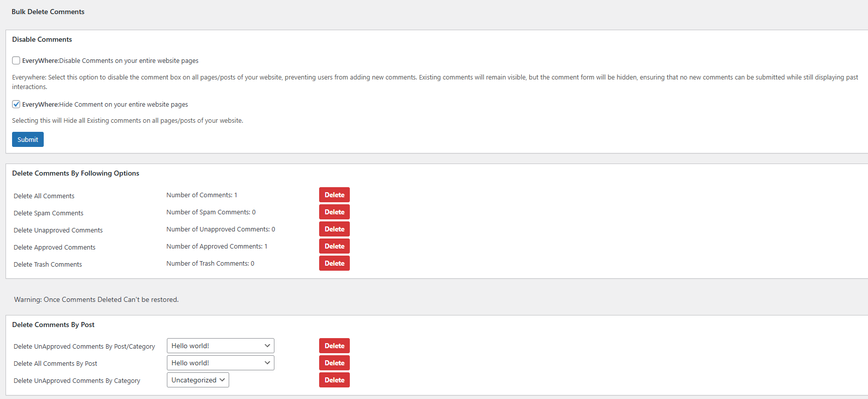868x399 pixels.
Task: Open post dropdown for unapproved comments by post
Action: [220, 346]
